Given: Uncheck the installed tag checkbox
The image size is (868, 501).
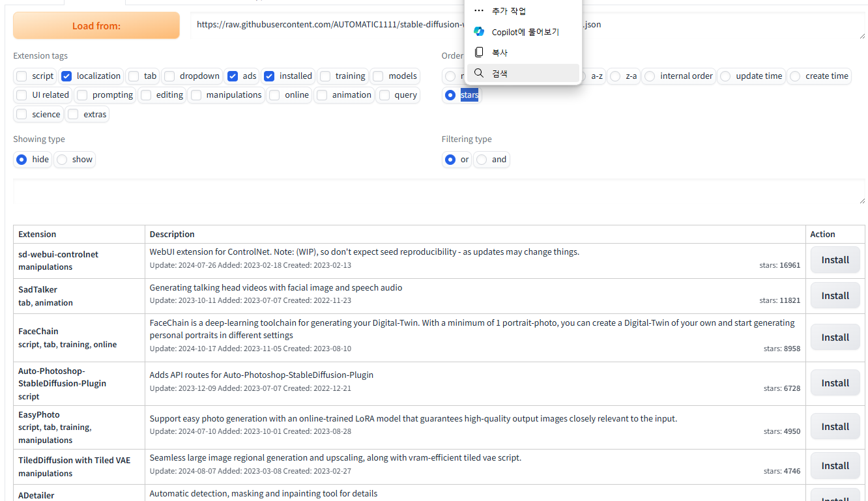Looking at the screenshot, I should (x=269, y=76).
